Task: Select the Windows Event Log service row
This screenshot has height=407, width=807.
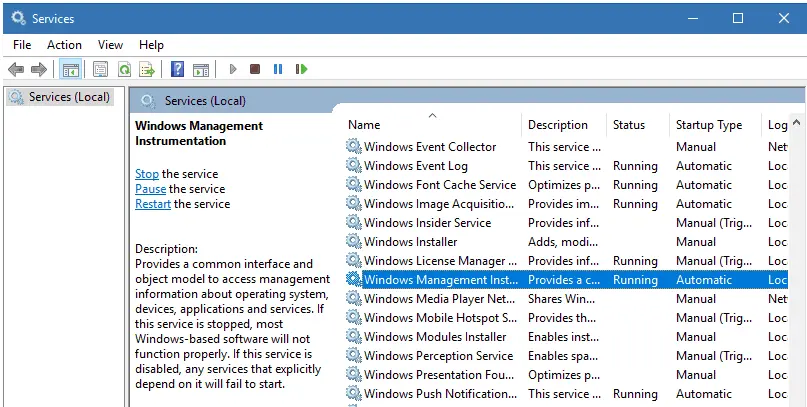Action: (415, 166)
